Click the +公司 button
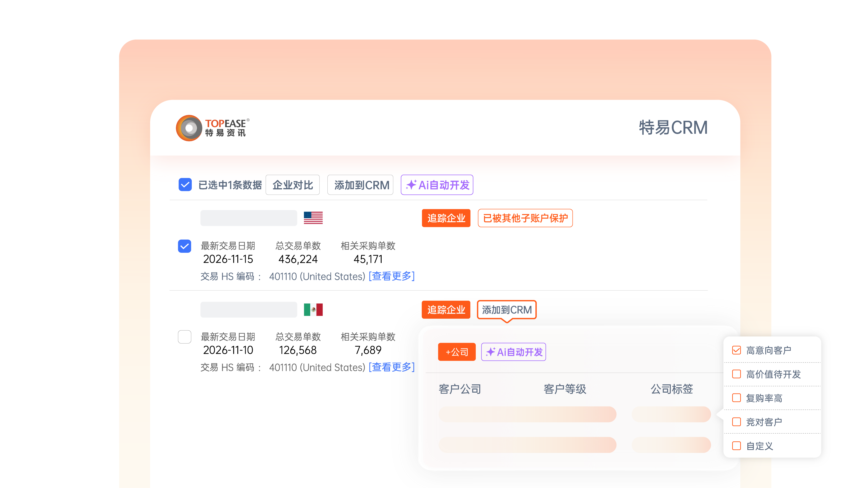Viewport: 868px width, 488px height. pos(457,352)
